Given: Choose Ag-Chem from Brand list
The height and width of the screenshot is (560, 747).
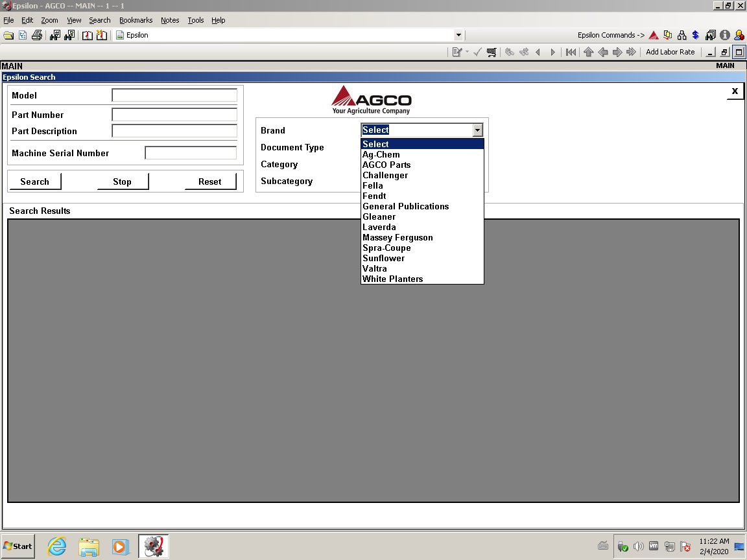Looking at the screenshot, I should pyautogui.click(x=422, y=154).
